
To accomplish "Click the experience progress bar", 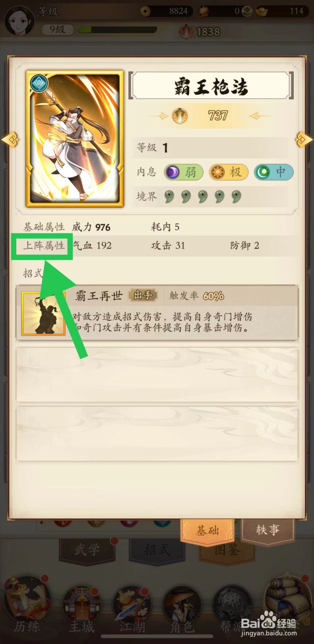I will click(x=118, y=30).
